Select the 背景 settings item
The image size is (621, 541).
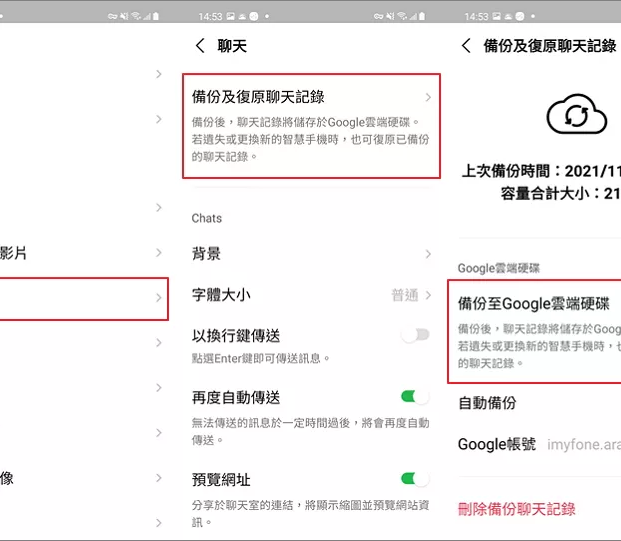coord(207,254)
